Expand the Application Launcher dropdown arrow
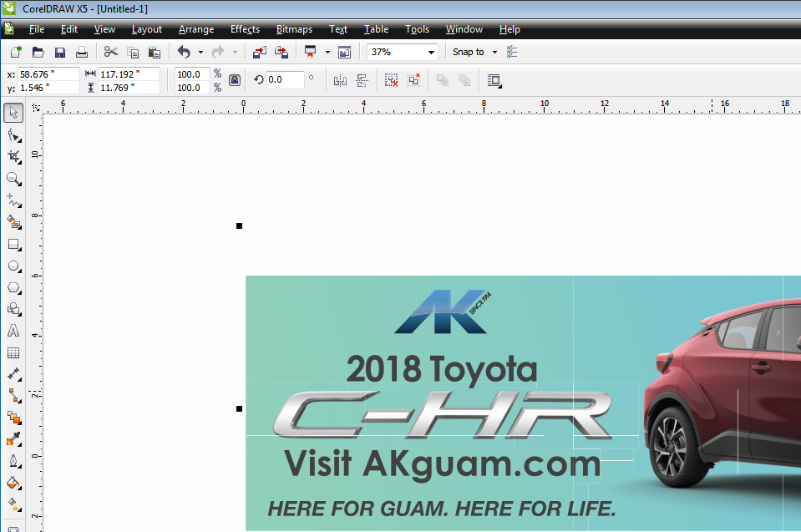Image resolution: width=801 pixels, height=532 pixels. pos(327,52)
